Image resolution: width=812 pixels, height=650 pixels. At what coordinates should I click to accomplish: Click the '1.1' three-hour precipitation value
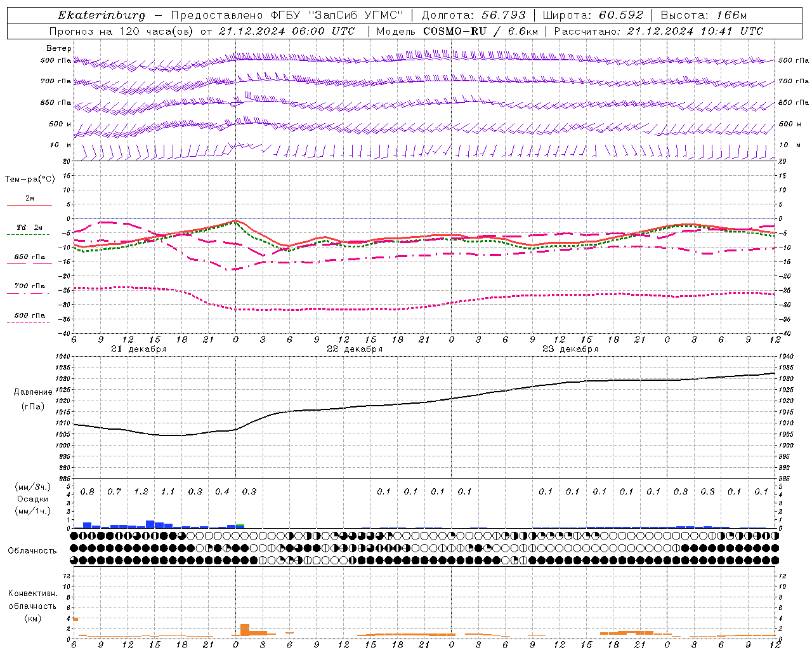point(168,491)
